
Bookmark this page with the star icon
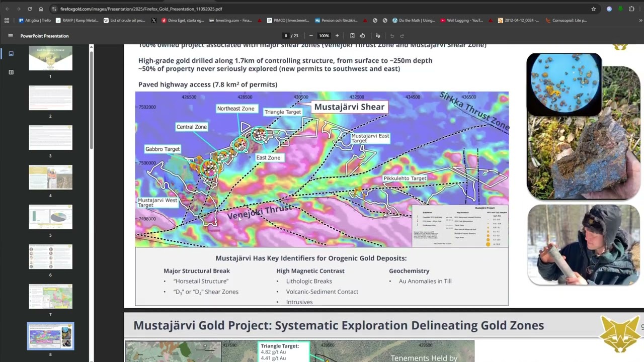[594, 9]
